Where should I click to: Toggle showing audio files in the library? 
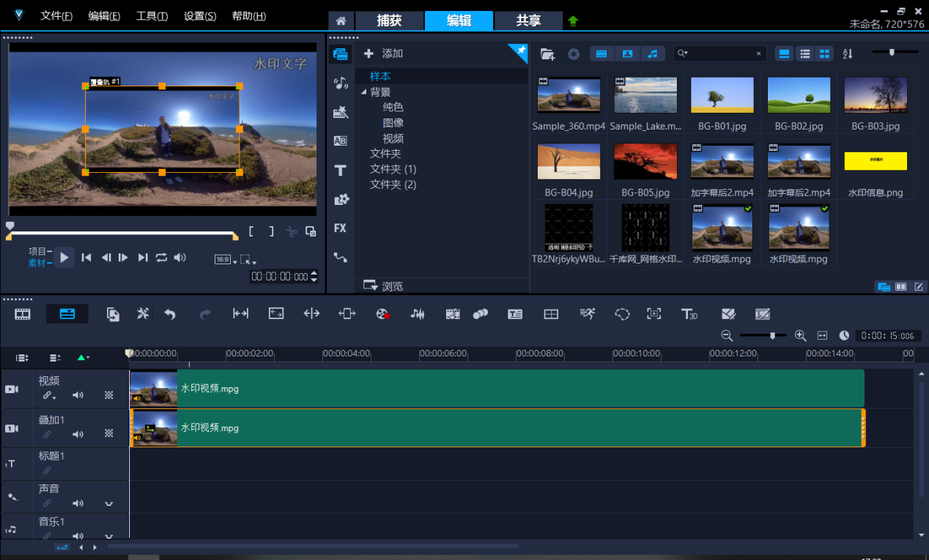652,53
